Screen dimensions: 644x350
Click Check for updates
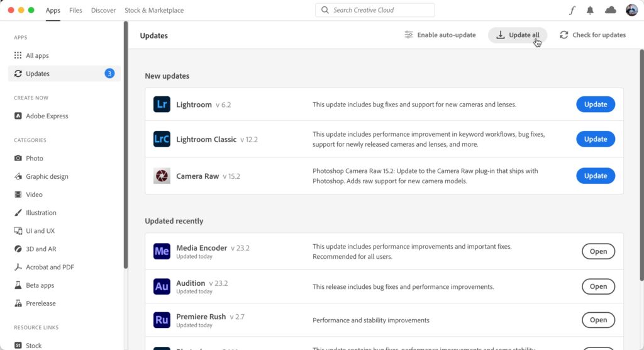(x=592, y=35)
